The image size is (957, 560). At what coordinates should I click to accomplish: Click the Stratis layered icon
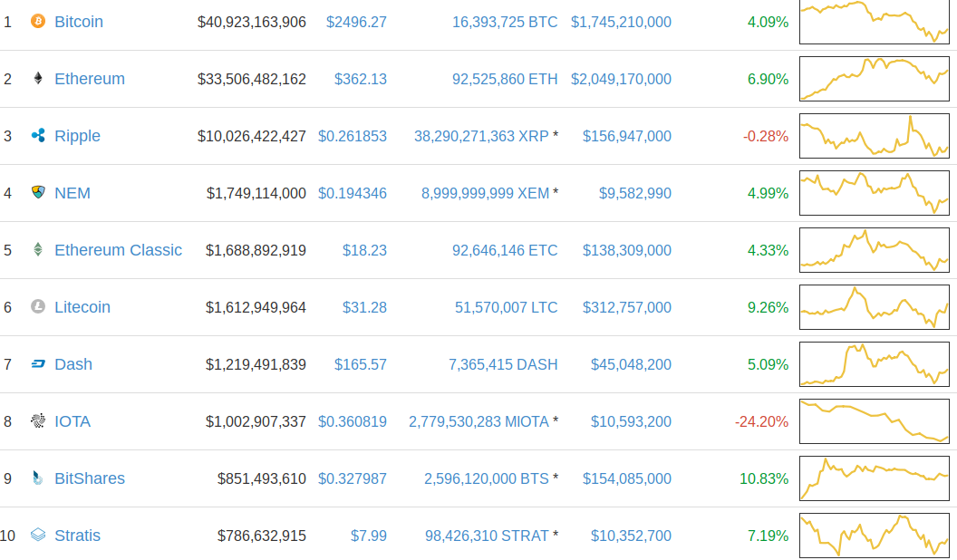pyautogui.click(x=37, y=536)
